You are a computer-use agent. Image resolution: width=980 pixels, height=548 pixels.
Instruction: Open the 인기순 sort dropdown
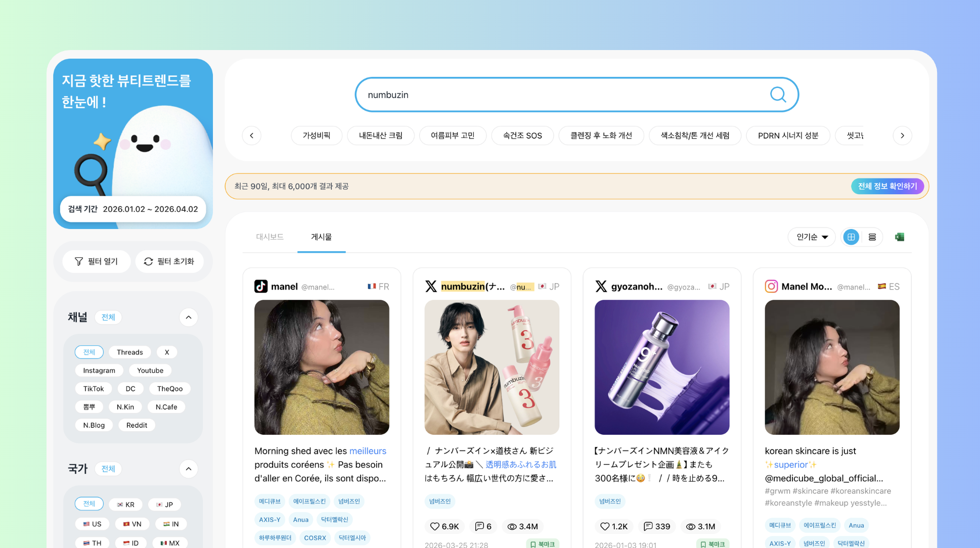(x=812, y=237)
